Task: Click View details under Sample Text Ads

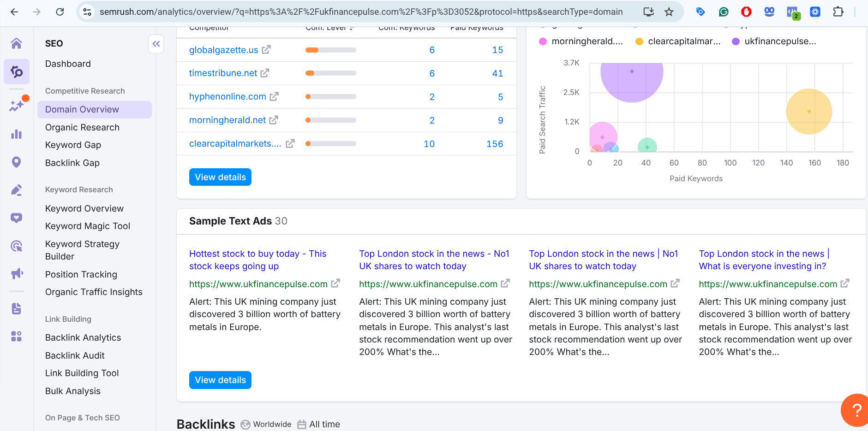Action: pos(220,380)
